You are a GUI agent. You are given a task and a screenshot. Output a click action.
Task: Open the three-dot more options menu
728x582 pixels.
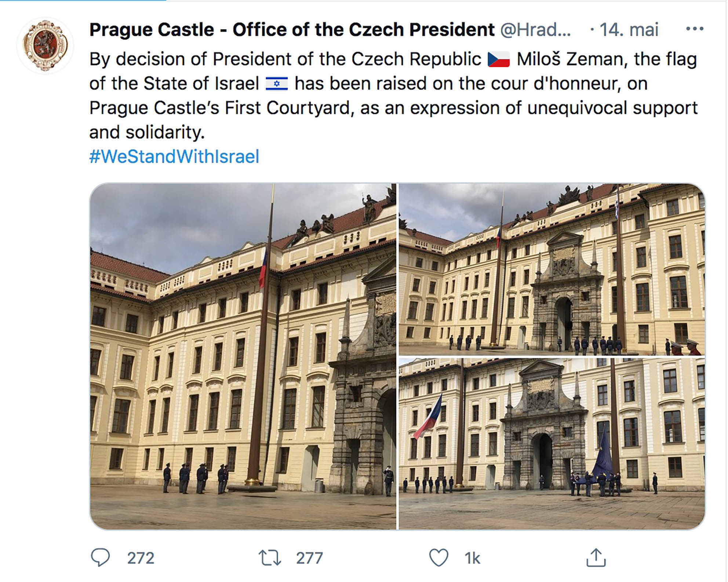pos(695,29)
